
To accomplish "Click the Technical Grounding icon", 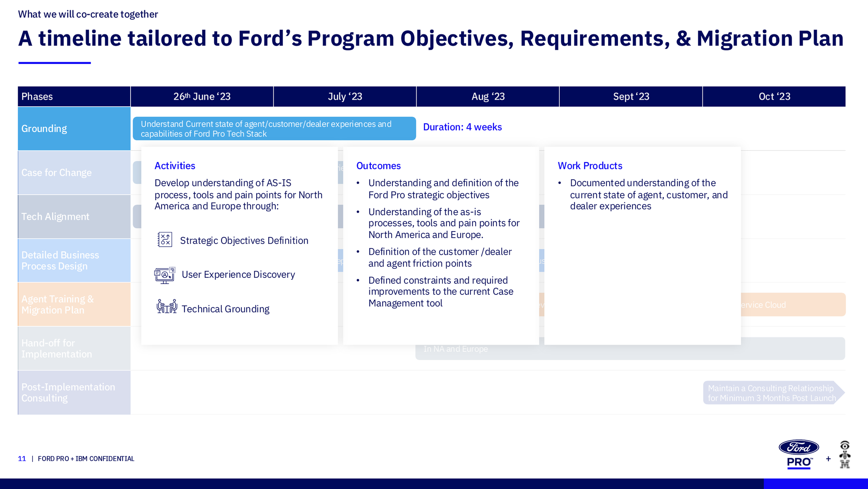I will point(167,307).
